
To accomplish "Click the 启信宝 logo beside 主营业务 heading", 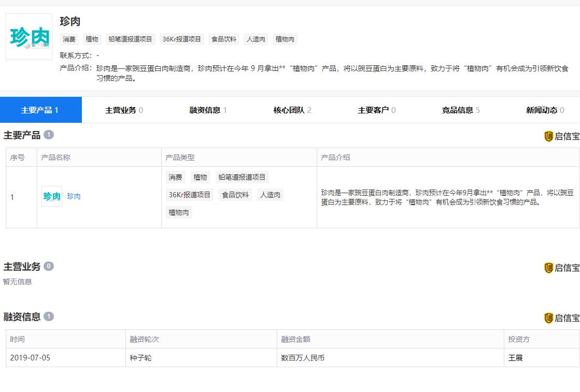I will coord(561,268).
